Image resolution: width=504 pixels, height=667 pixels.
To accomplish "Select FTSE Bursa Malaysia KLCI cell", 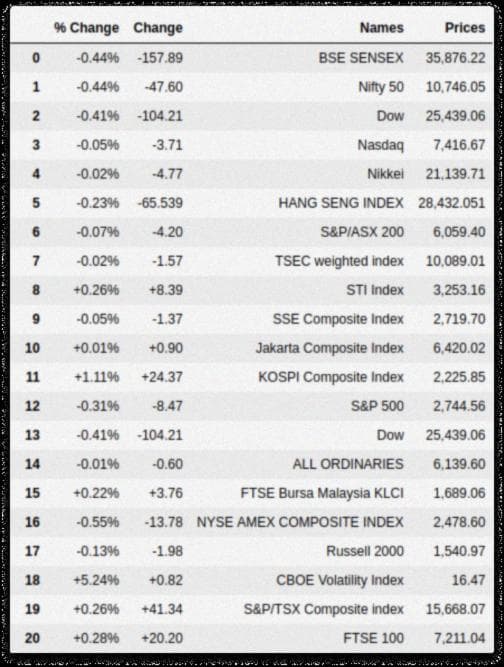I will (322, 493).
